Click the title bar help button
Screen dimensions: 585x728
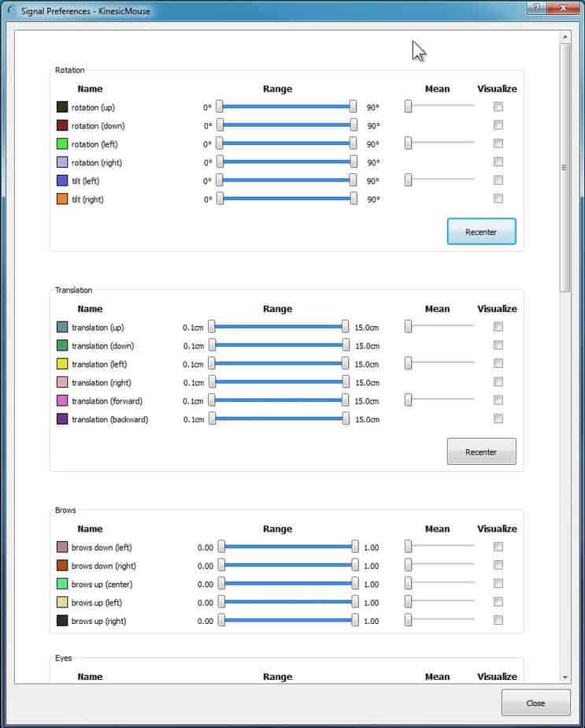pos(536,7)
